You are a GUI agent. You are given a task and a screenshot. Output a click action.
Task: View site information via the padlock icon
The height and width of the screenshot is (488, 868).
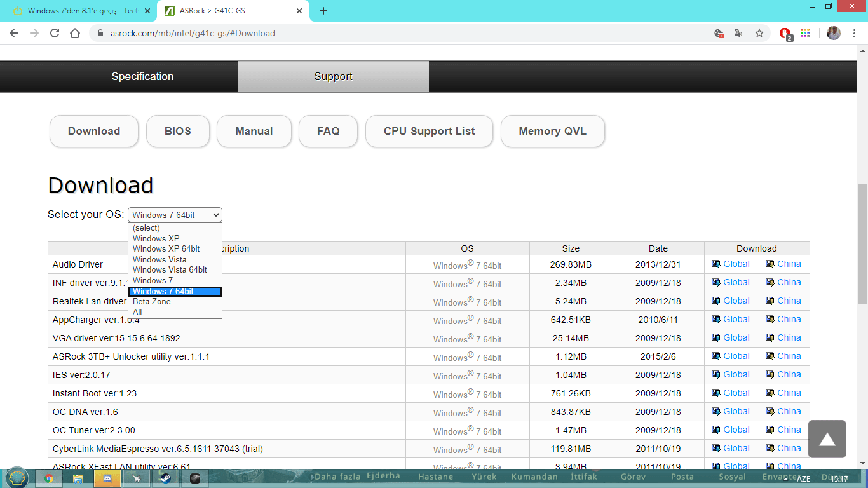point(100,33)
